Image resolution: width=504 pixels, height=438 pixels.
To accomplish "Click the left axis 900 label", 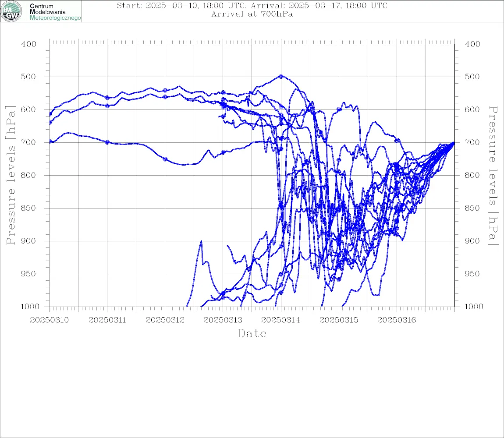I will [x=28, y=241].
